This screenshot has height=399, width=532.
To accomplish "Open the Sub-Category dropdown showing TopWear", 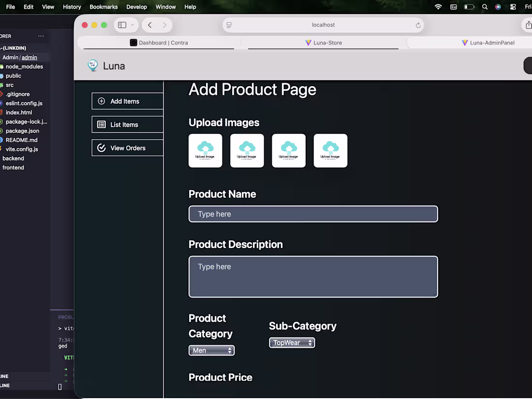I will tap(292, 342).
